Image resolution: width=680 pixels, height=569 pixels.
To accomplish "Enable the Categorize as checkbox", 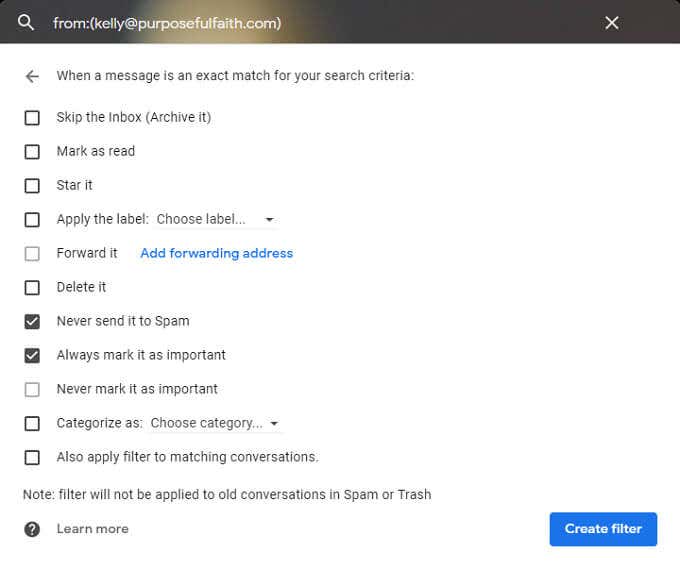I will click(32, 424).
